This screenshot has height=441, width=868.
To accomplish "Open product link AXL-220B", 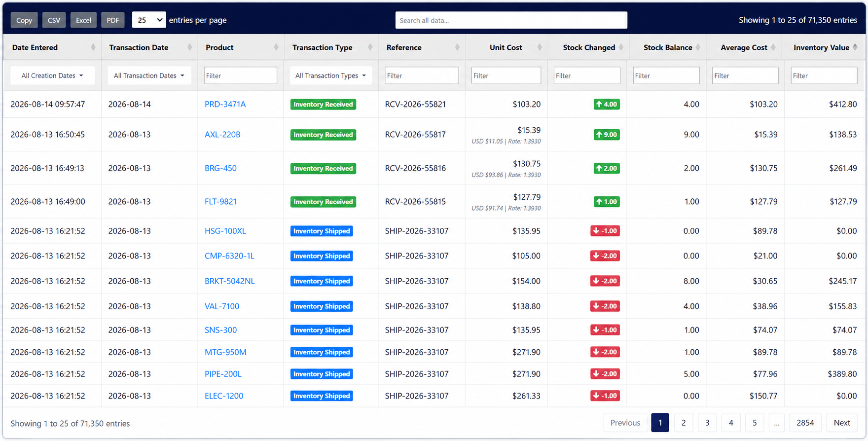I will (x=222, y=135).
